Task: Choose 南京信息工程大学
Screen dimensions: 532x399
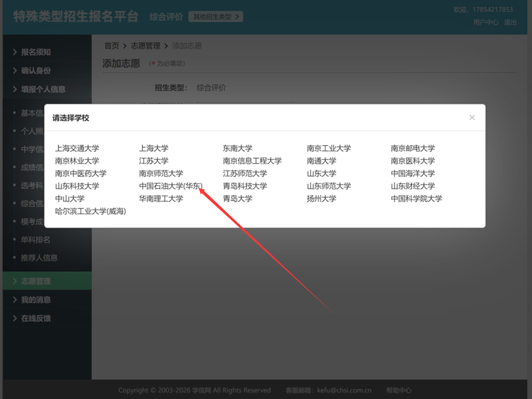Action: [x=252, y=161]
